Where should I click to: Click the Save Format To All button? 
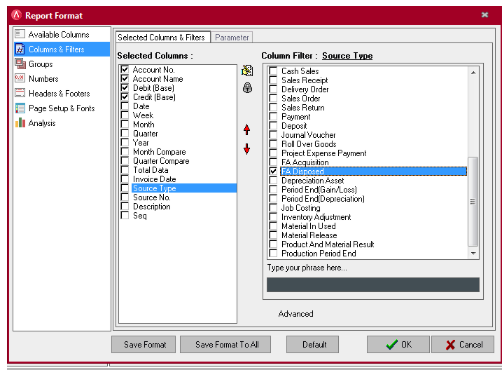(226, 344)
